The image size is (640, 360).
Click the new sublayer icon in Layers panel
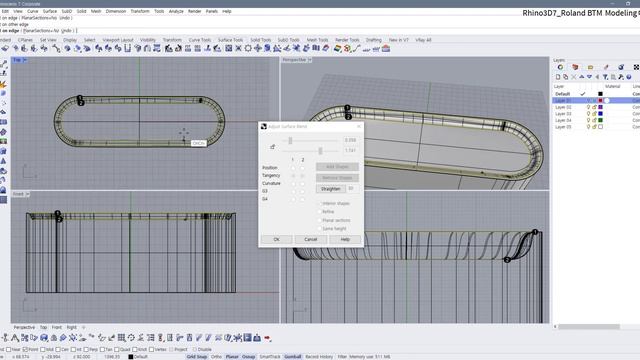(x=566, y=77)
